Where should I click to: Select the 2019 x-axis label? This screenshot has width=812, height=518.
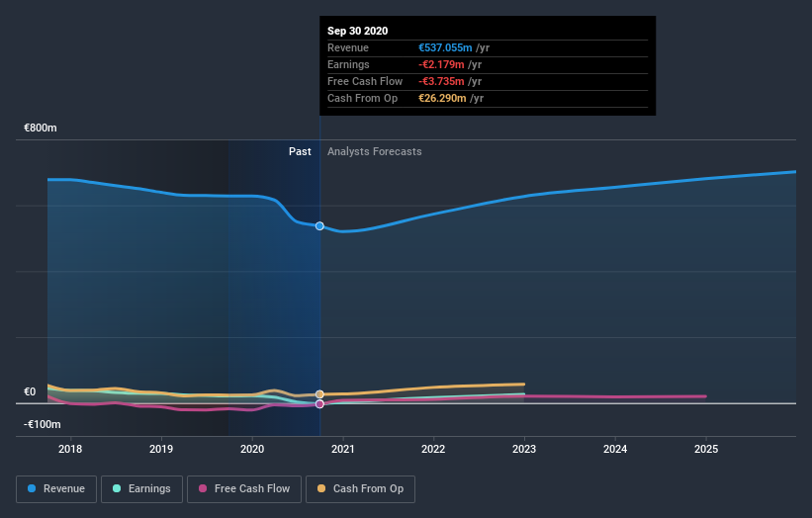click(x=161, y=449)
